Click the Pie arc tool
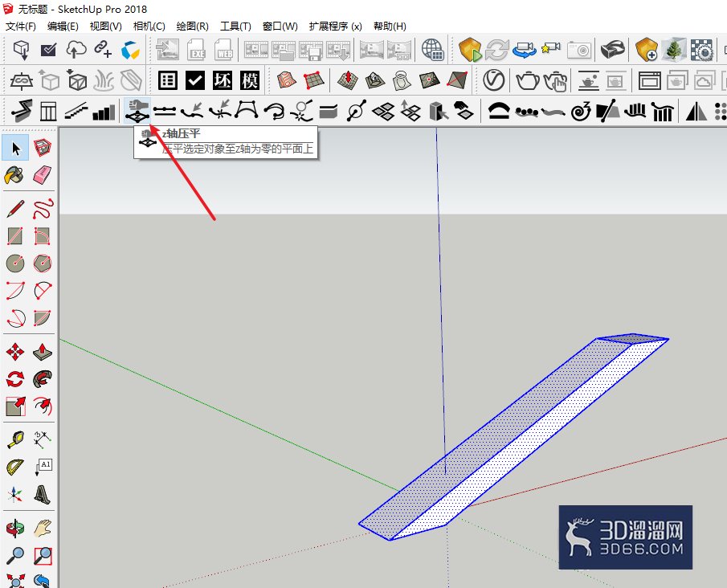This screenshot has width=727, height=588. tap(43, 318)
